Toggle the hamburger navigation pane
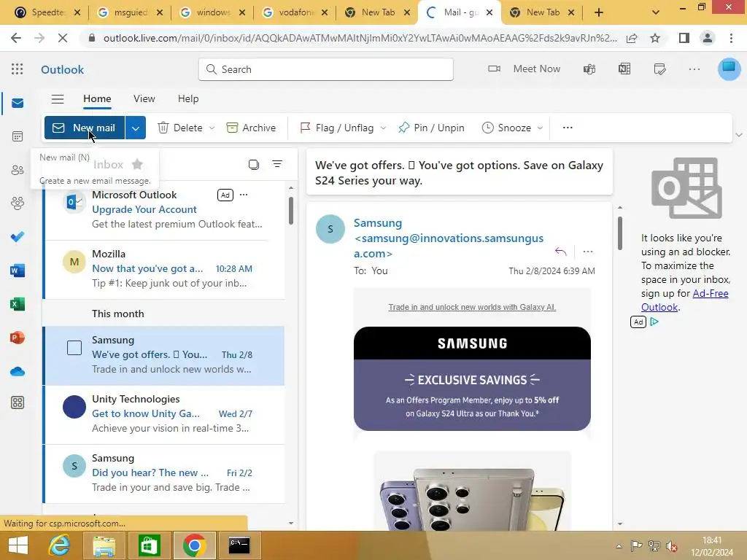 click(58, 99)
